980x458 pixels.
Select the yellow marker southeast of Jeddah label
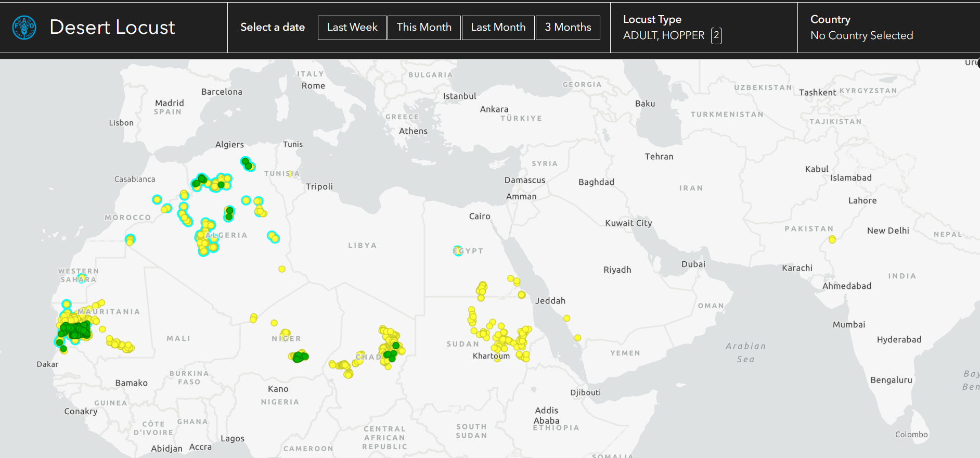pos(567,318)
